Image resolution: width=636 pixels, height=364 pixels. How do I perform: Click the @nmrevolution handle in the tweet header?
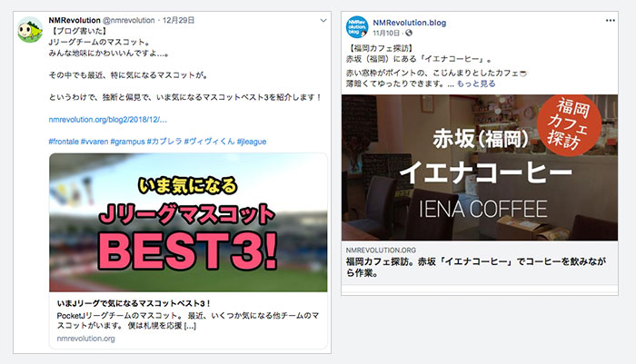point(129,20)
